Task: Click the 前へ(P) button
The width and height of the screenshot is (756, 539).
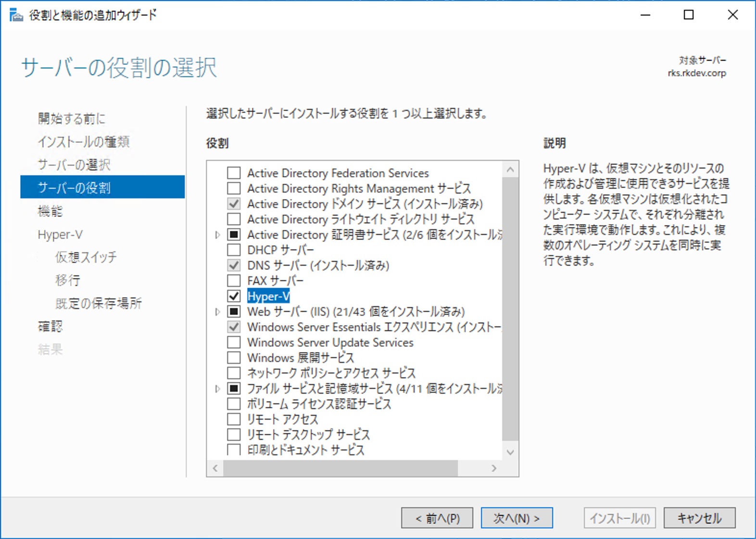Action: (x=437, y=518)
